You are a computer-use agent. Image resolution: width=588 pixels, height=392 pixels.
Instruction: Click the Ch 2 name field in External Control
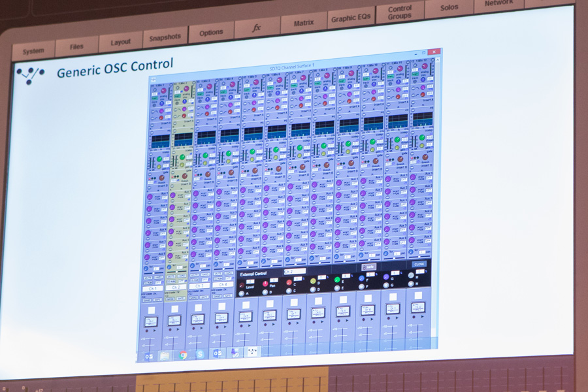pyautogui.click(x=295, y=271)
